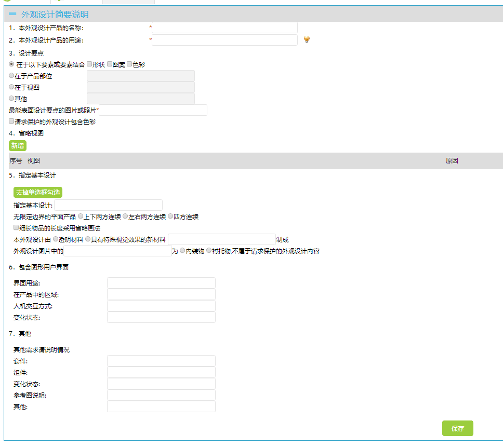Select the 上下两方连续 radio option

[81, 216]
